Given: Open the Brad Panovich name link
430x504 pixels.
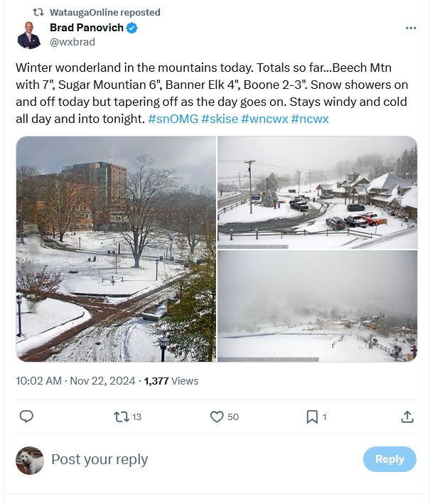Looking at the screenshot, I should coord(86,28).
